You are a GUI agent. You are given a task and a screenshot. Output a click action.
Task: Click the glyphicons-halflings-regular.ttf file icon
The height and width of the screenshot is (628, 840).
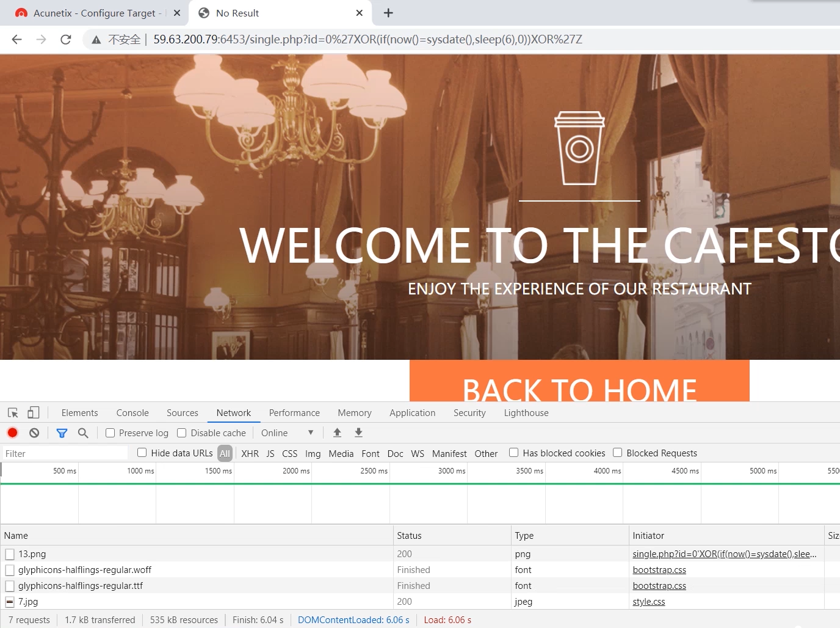coord(10,586)
